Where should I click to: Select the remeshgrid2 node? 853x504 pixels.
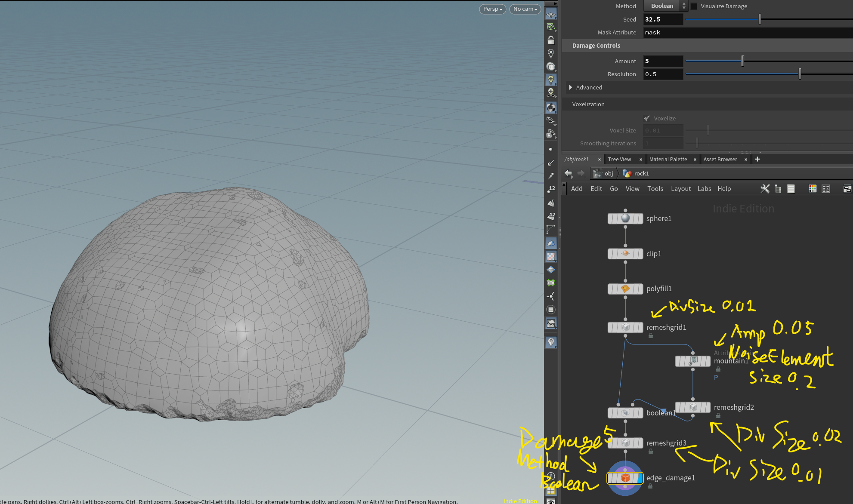point(693,407)
